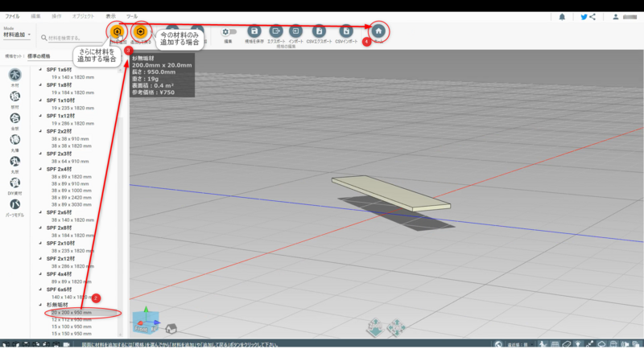The height and width of the screenshot is (349, 644).
Task: Select the 19 x 235 x 1820 mm item
Action: 72,109
